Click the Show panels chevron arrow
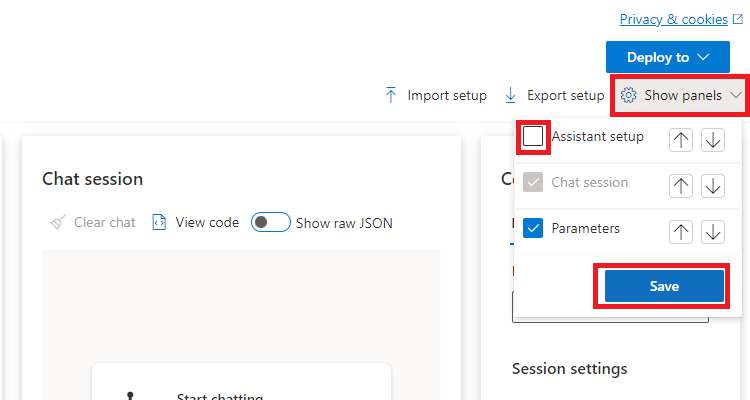 click(x=736, y=95)
